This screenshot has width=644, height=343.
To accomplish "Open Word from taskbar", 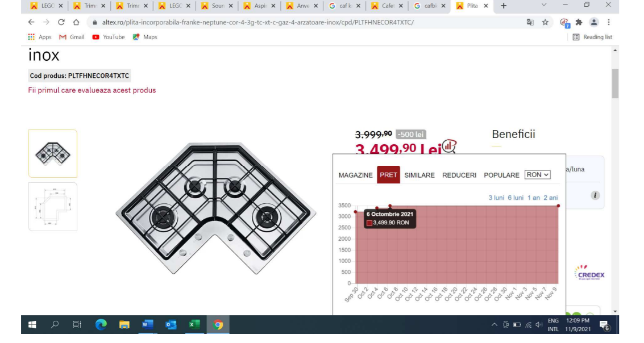I will point(147,324).
